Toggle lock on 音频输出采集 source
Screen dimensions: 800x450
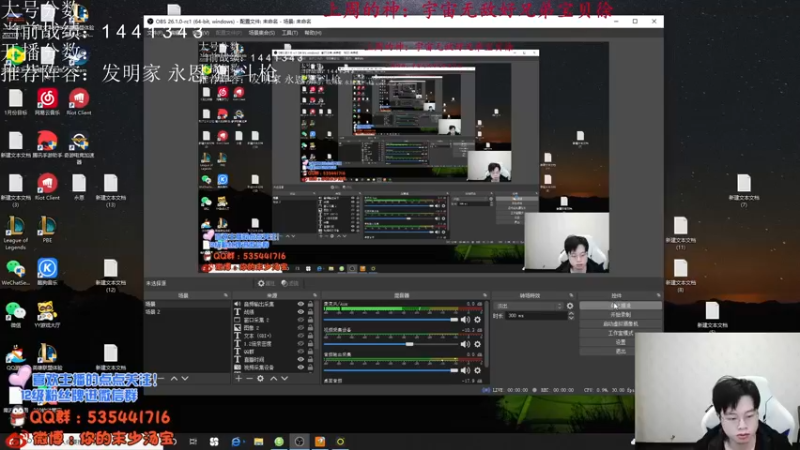[x=310, y=304]
